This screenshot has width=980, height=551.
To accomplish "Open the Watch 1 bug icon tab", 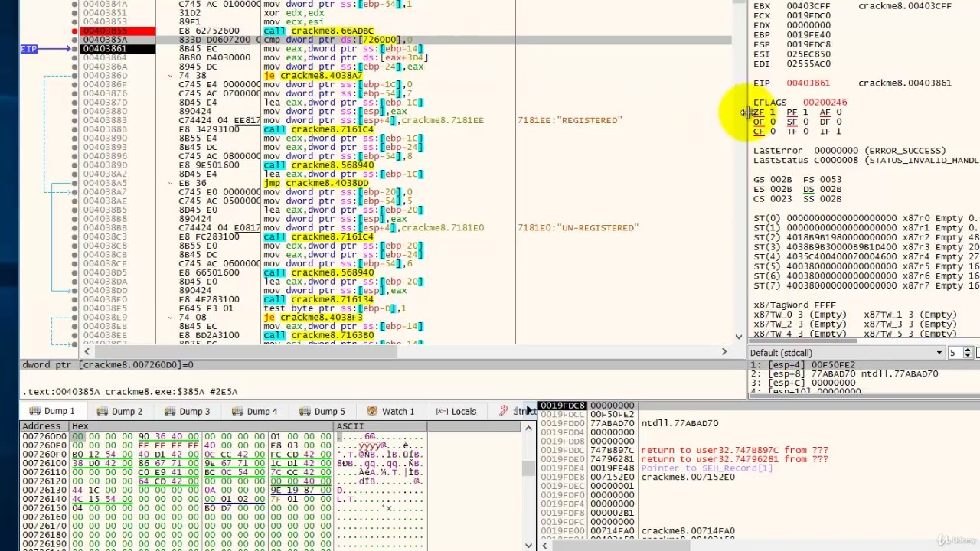I will (x=390, y=412).
